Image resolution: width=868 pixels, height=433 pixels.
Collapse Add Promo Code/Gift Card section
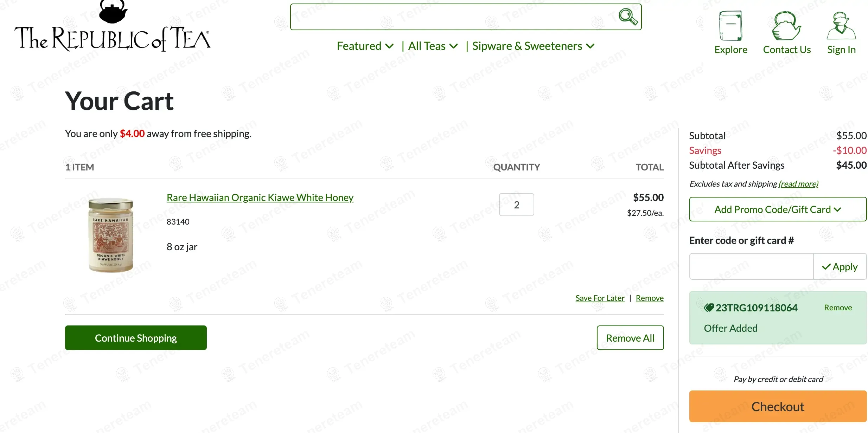coord(778,209)
